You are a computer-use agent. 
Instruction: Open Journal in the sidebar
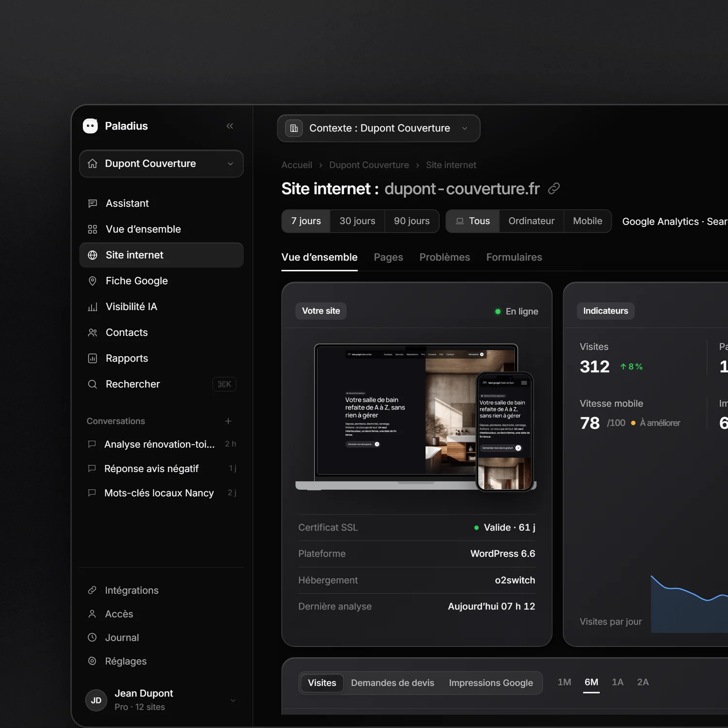(x=162, y=637)
